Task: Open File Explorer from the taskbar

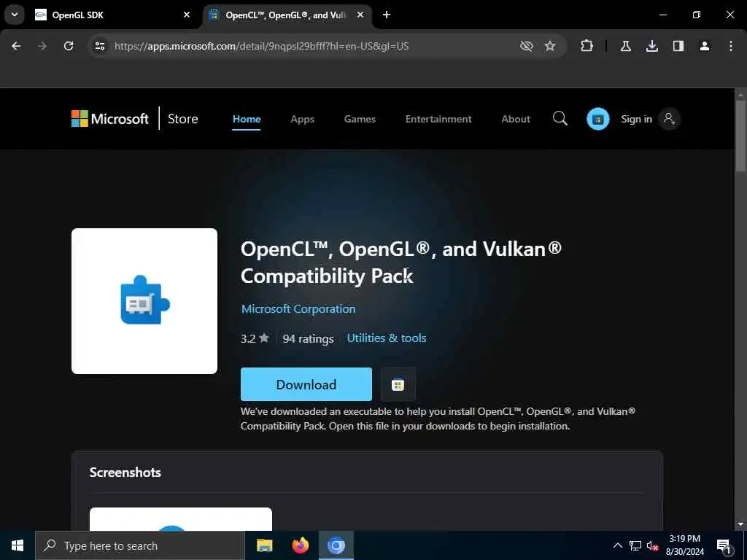Action: [x=264, y=545]
